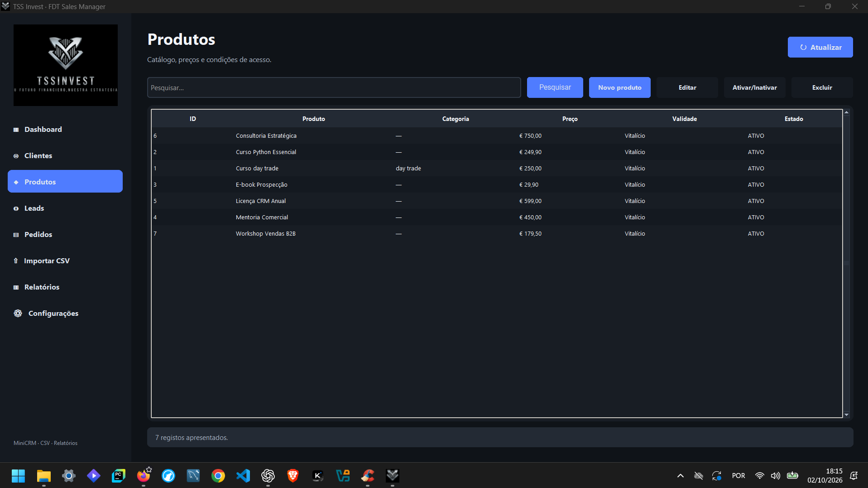Open File Explorer from taskbar
The height and width of the screenshot is (488, 868).
[x=43, y=476]
